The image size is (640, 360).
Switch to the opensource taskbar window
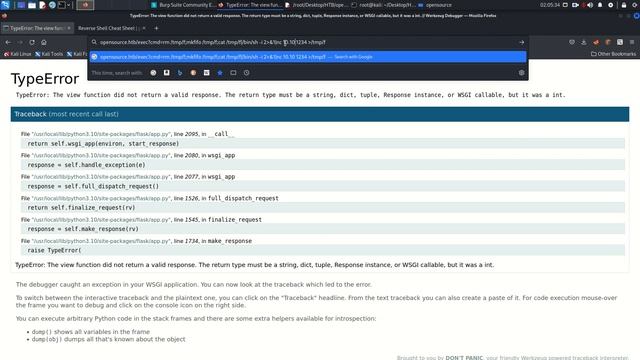[x=435, y=5]
